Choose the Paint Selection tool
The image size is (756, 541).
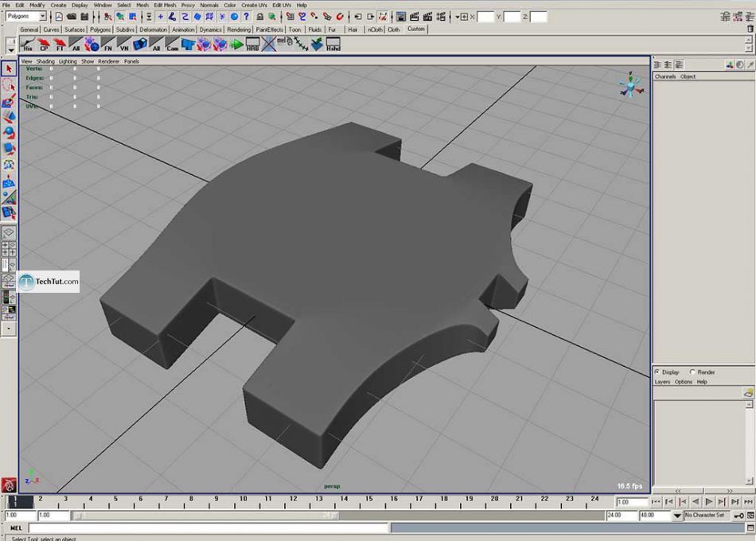pos(9,101)
